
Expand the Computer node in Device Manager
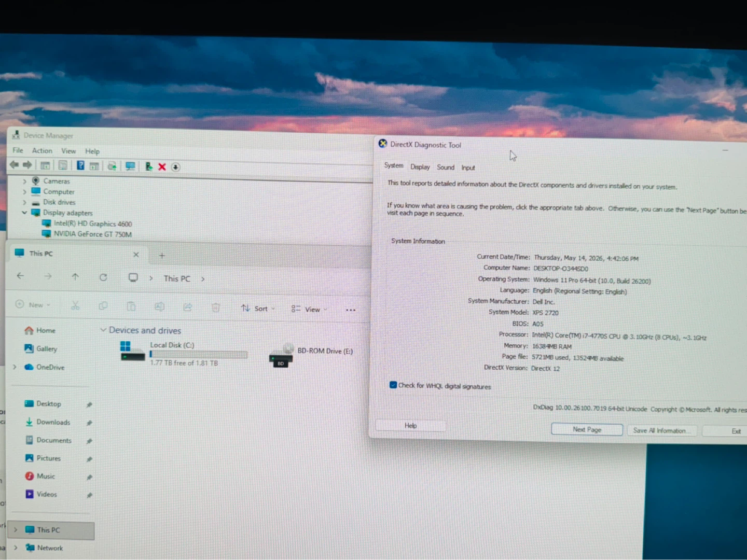click(24, 191)
